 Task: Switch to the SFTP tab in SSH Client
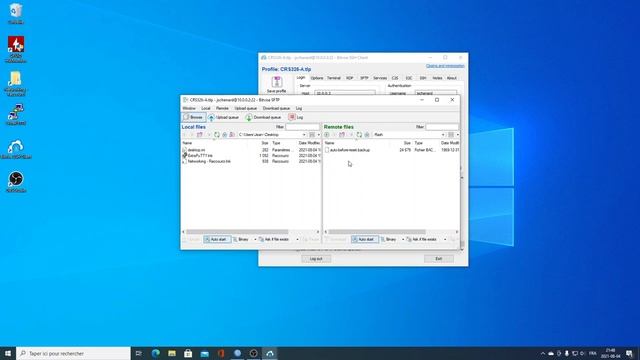[x=364, y=78]
